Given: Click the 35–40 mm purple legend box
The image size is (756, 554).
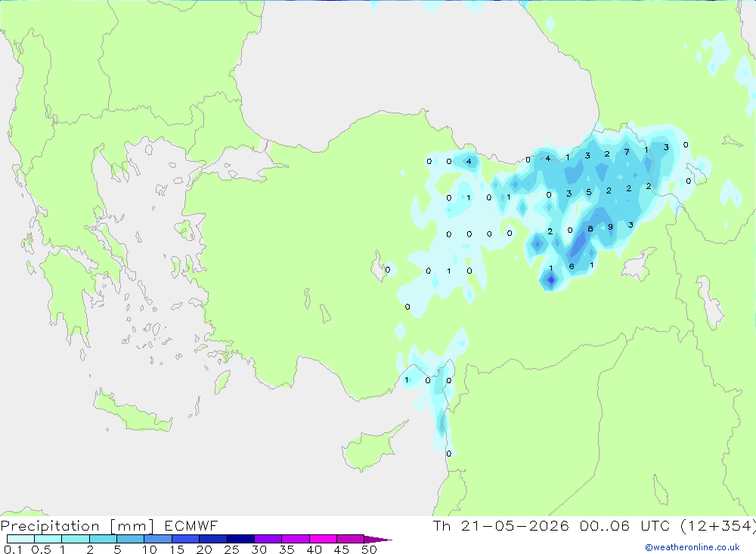Looking at the screenshot, I should [296, 539].
